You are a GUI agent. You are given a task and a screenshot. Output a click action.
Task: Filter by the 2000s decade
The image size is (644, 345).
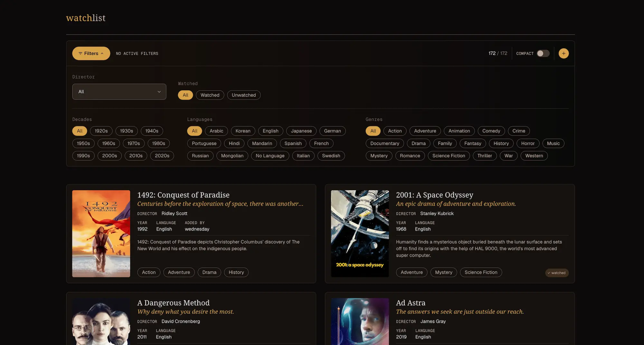point(109,156)
